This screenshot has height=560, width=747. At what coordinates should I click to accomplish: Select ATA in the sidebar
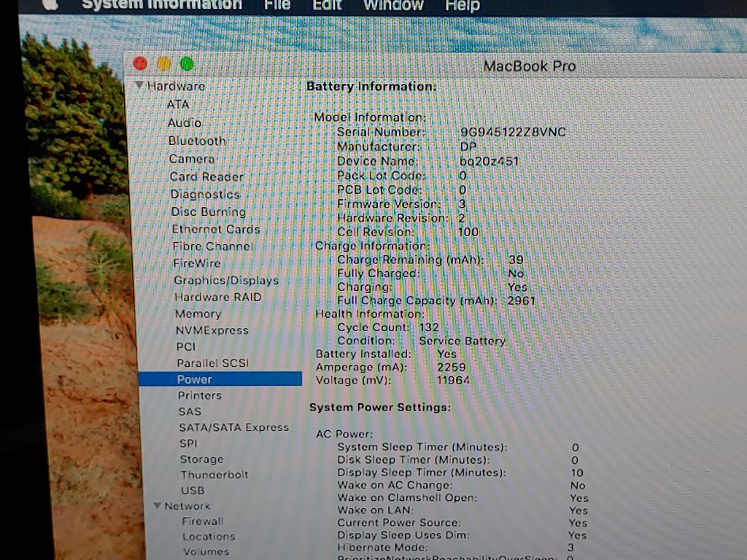coord(178,104)
